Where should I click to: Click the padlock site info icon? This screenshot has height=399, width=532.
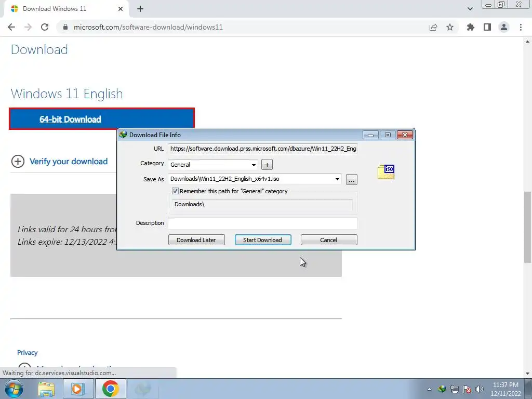pyautogui.click(x=65, y=27)
